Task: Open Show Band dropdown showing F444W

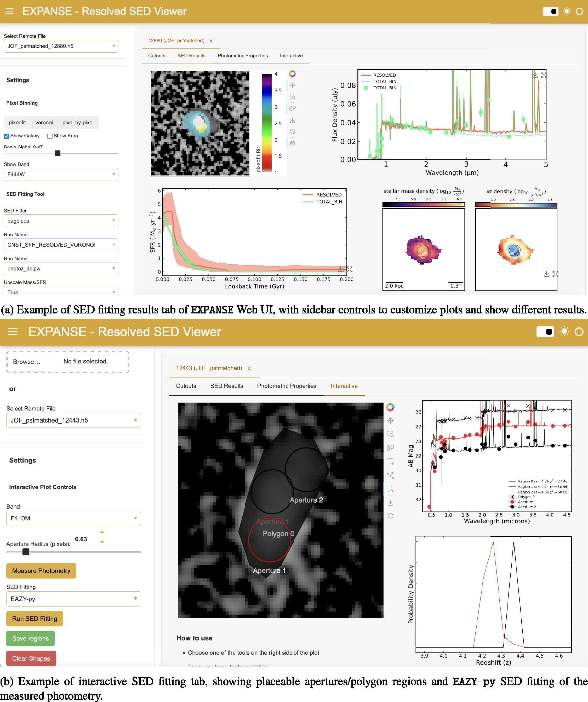Action: pos(61,174)
